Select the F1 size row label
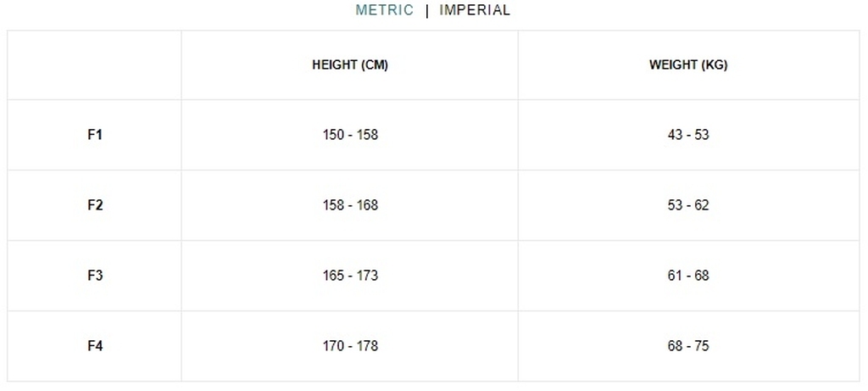Screen dimensions: 868x391 tap(95, 135)
